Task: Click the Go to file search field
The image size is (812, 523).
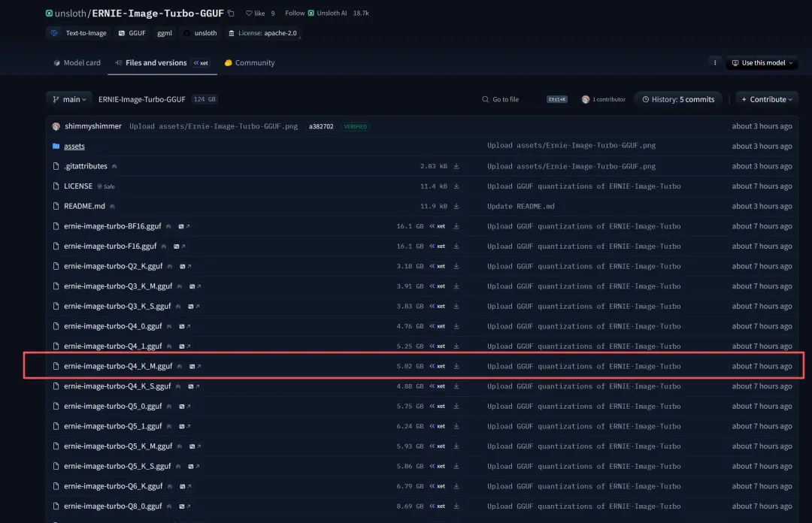Action: click(525, 99)
